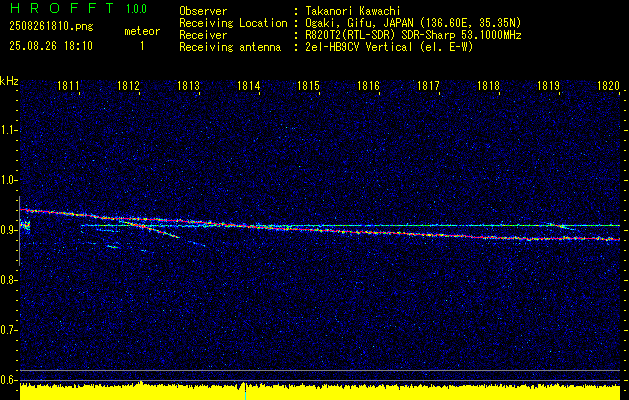This screenshot has width=629, height=400.
Task: Click the 1820 time marker
Action: click(609, 86)
